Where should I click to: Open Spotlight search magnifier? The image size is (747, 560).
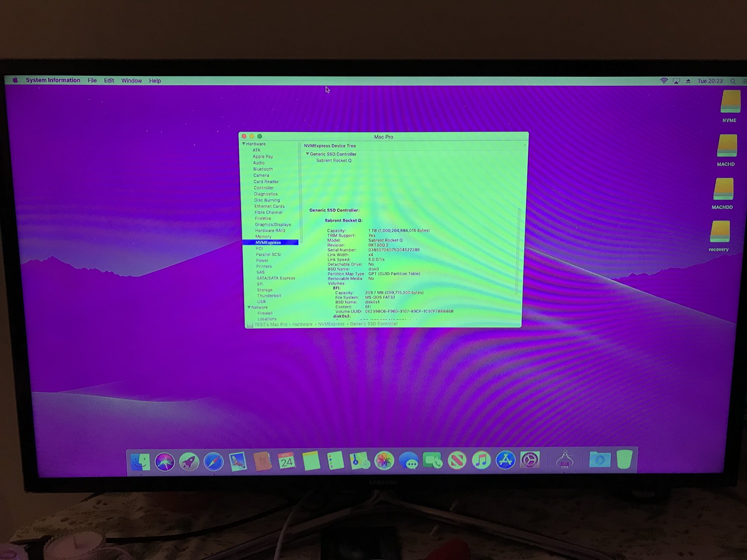(x=733, y=81)
